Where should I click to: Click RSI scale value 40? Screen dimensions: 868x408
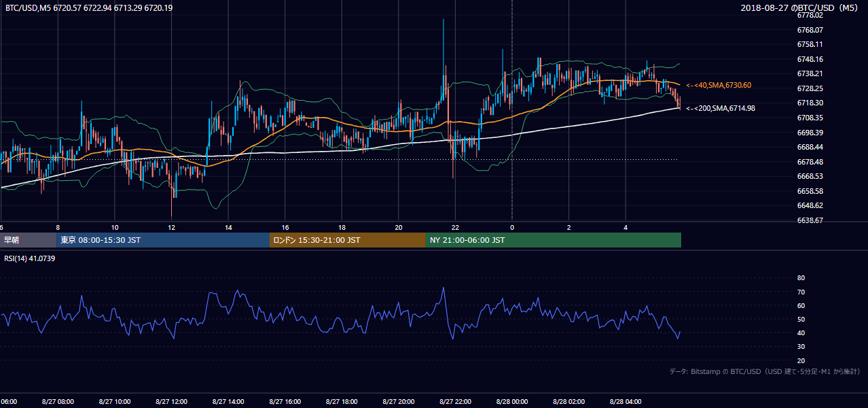pos(801,333)
